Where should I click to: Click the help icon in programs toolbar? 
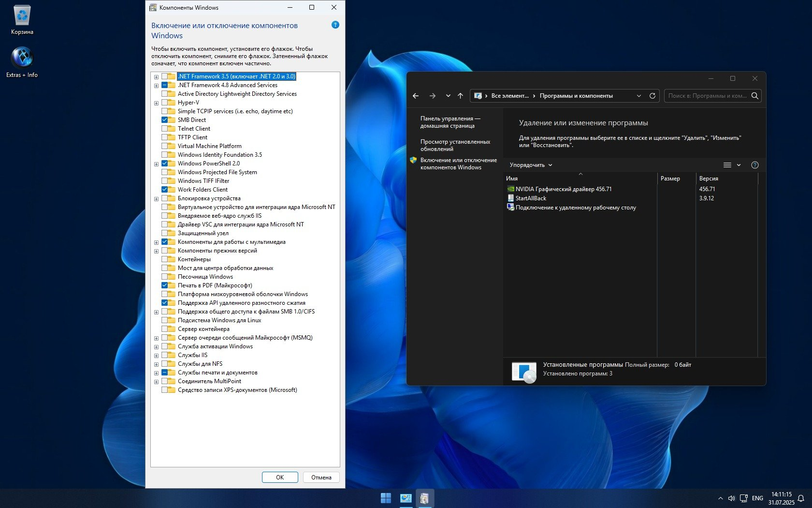(754, 165)
